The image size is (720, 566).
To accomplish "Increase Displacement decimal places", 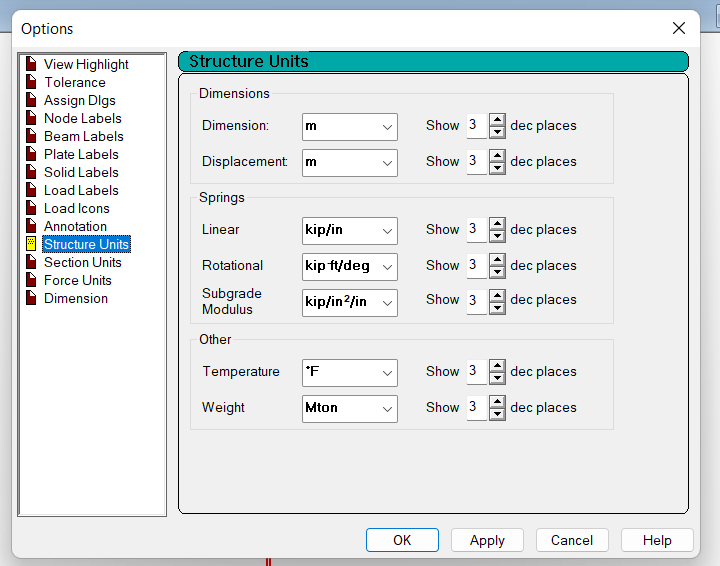I will [497, 155].
